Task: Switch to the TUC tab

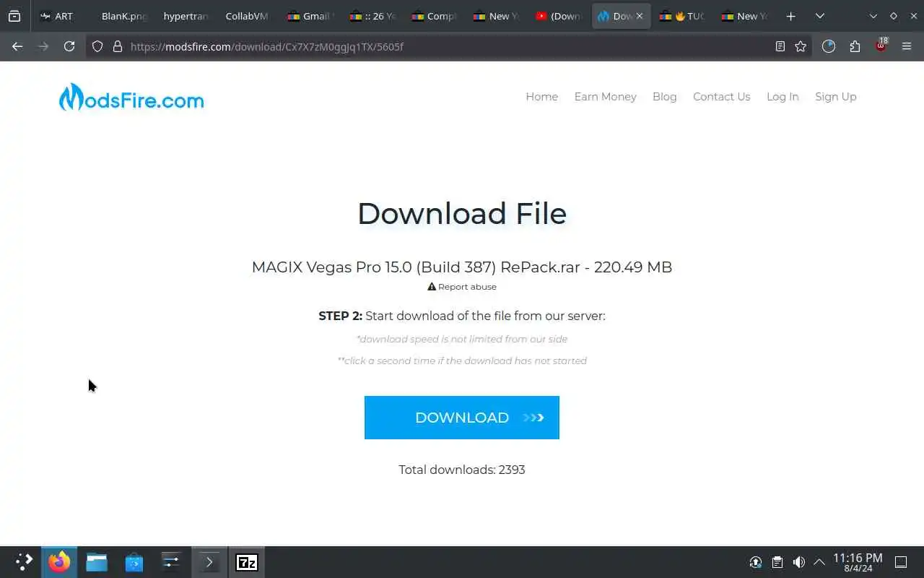Action: (681, 16)
